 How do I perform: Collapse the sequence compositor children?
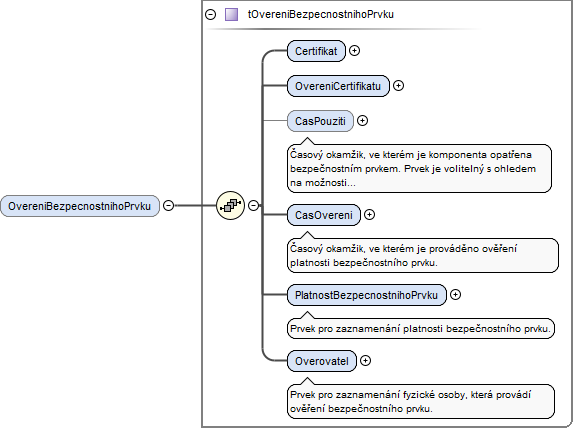[253, 205]
